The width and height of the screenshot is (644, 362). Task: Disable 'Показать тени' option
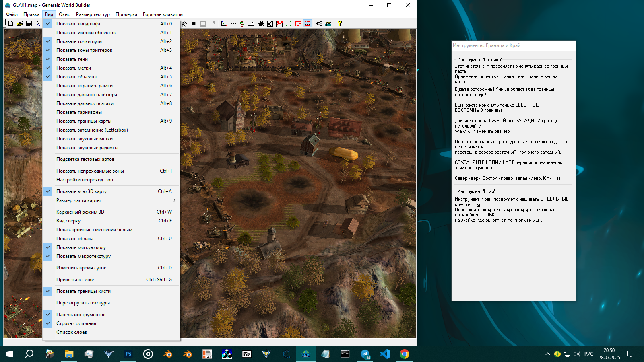[111, 59]
